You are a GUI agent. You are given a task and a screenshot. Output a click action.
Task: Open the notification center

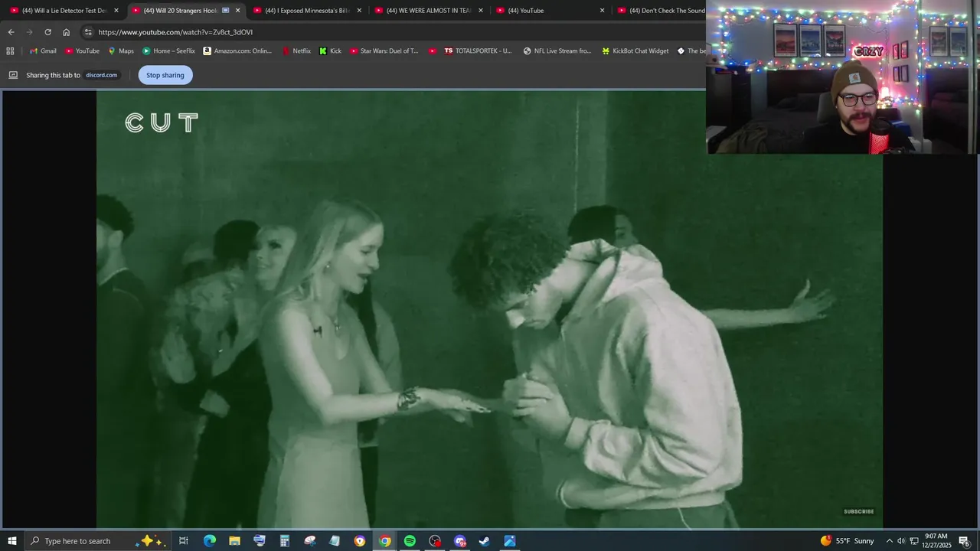tap(965, 541)
